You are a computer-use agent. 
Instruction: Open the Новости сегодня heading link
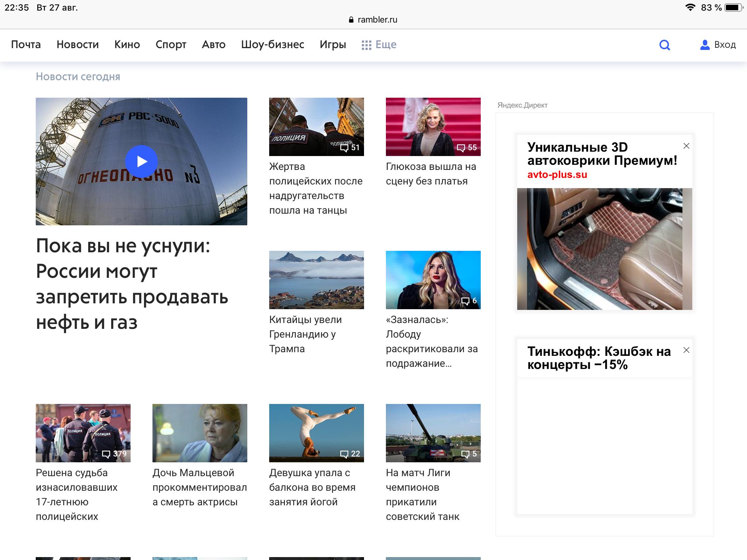[x=78, y=77]
